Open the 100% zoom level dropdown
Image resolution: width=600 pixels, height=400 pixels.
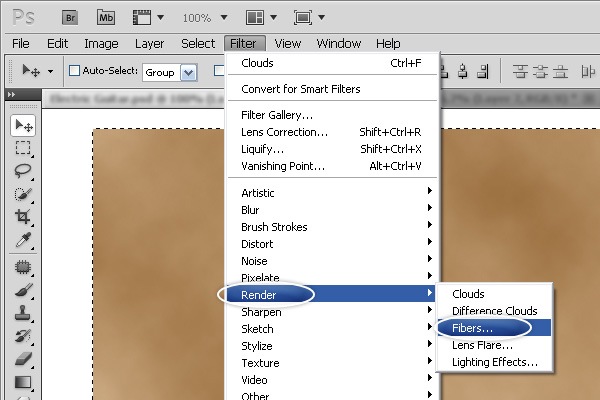224,18
